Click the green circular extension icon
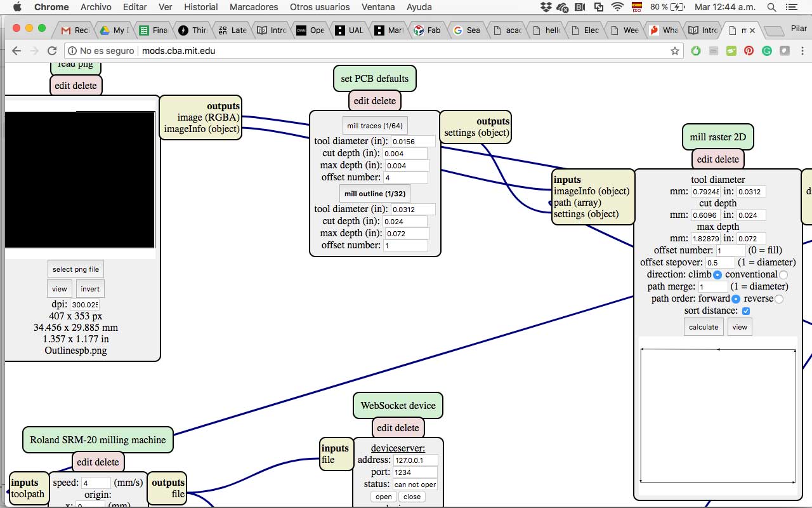The height and width of the screenshot is (508, 812). coord(696,51)
